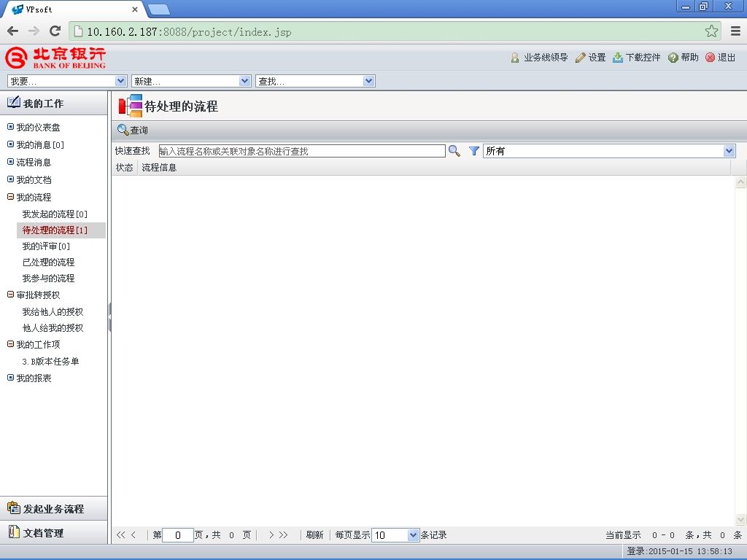Click the 文档管理 panel icon
Screen dimensions: 747x560
pyautogui.click(x=14, y=532)
